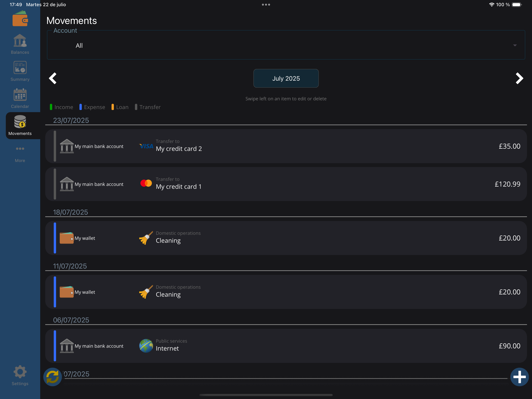532x399 pixels.
Task: Select the 'My credit card 2' transfer name
Action: click(x=179, y=149)
